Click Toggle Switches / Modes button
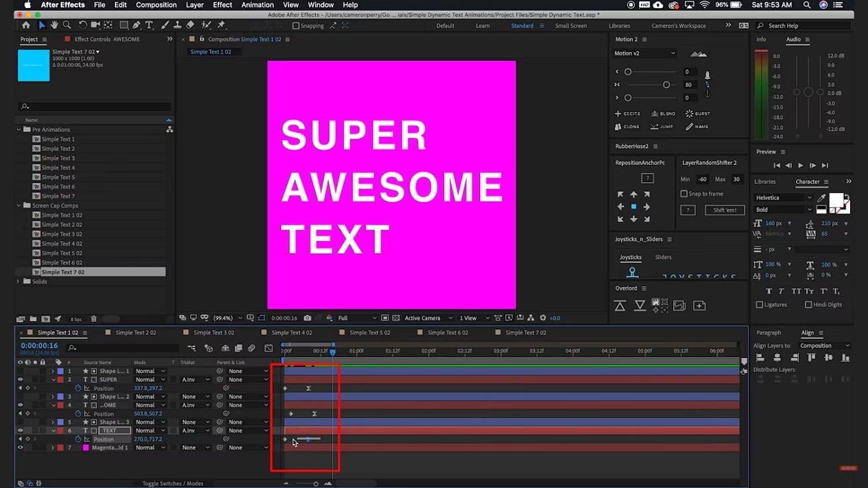 (173, 483)
